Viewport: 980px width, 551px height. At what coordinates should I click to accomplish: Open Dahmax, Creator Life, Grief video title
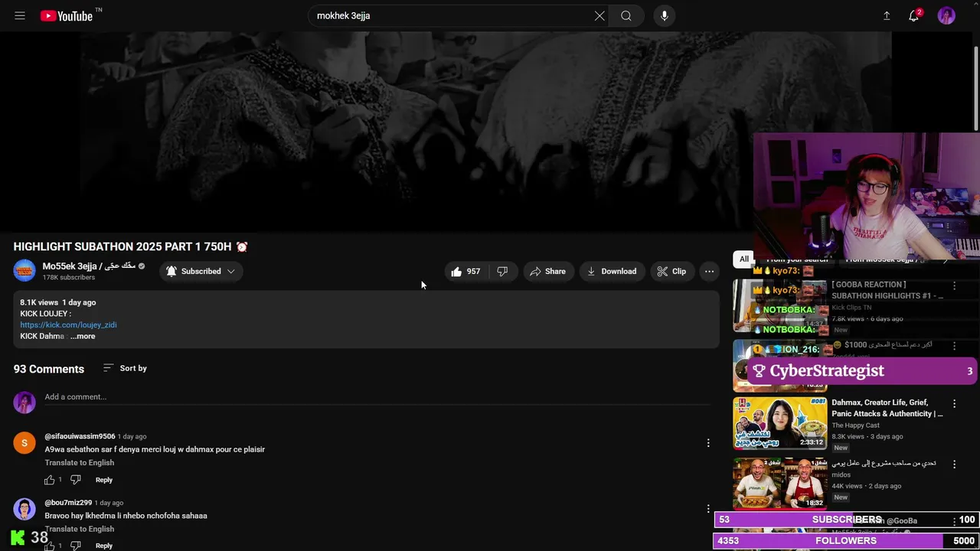pyautogui.click(x=887, y=408)
